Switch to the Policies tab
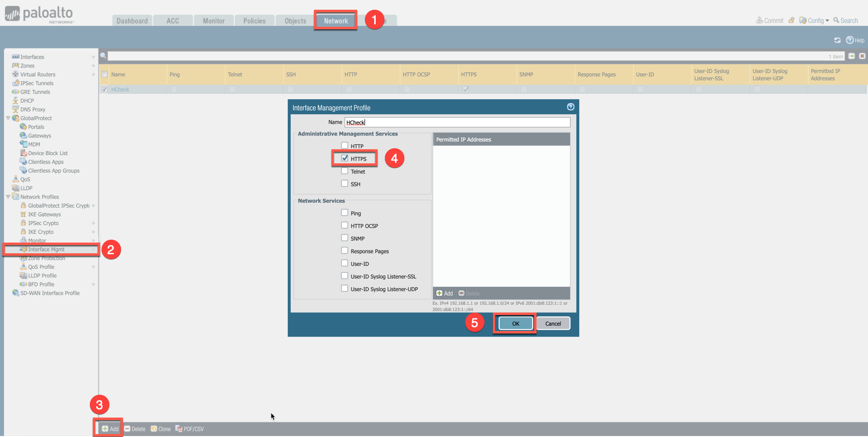868x437 pixels. click(x=254, y=21)
